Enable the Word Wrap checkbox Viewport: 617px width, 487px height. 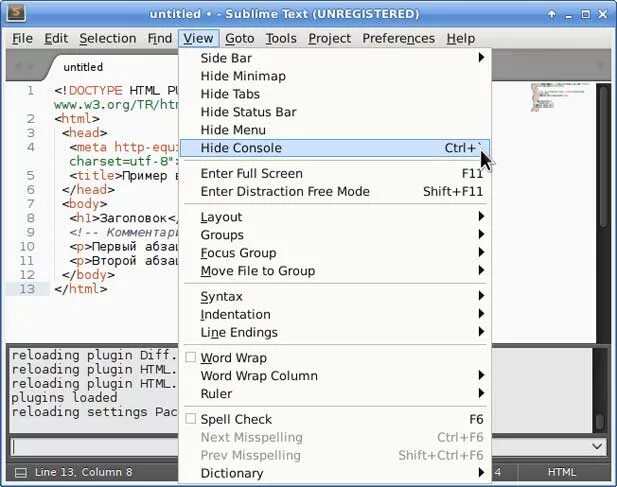pos(190,357)
